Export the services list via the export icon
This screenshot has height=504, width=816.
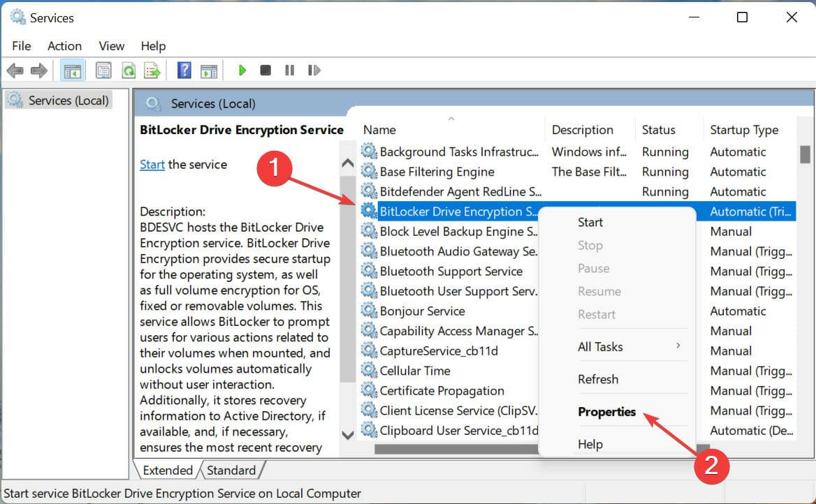point(152,70)
